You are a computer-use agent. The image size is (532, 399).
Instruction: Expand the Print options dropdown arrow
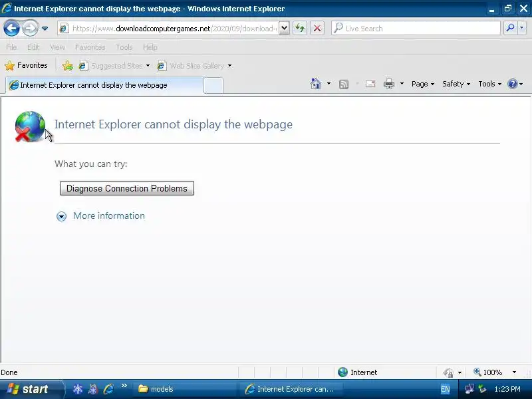[402, 84]
